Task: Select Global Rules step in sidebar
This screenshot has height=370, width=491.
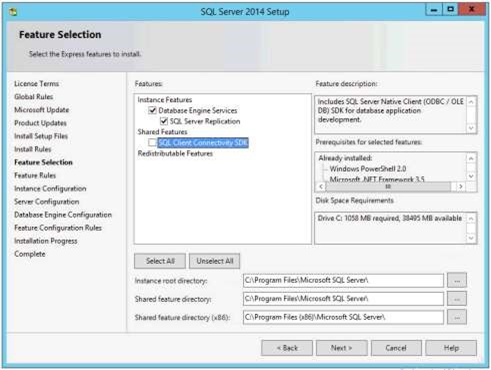Action: pyautogui.click(x=33, y=97)
